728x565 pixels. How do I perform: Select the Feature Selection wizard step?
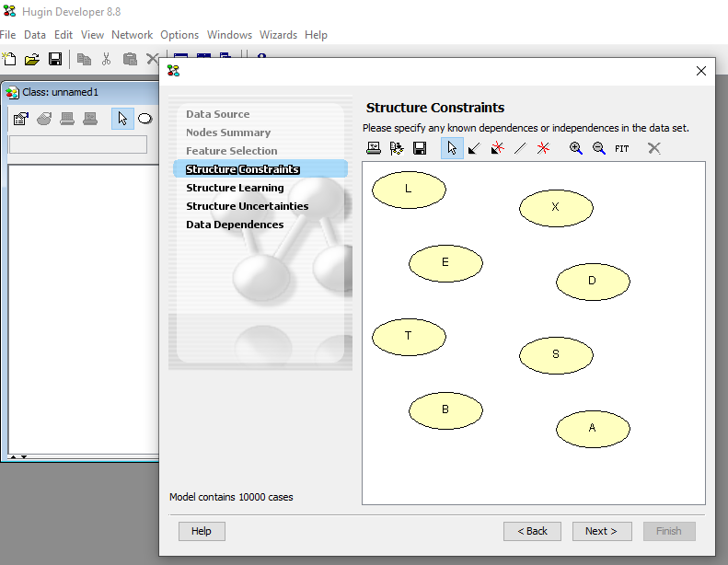[x=232, y=151]
